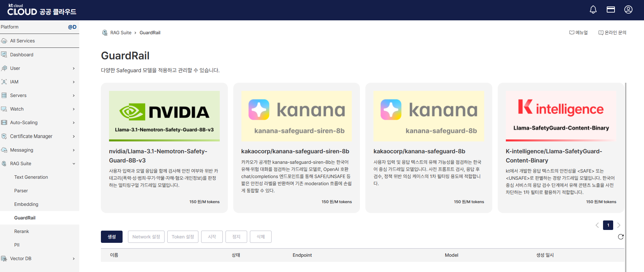Expand the Auto-Scaling menu chevron
Screen dimensions: 644x272
(74, 122)
